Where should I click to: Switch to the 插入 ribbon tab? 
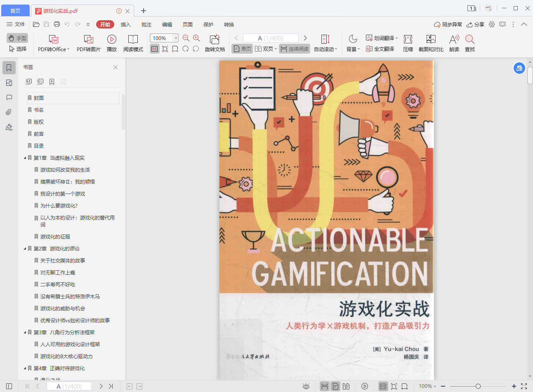(x=125, y=24)
